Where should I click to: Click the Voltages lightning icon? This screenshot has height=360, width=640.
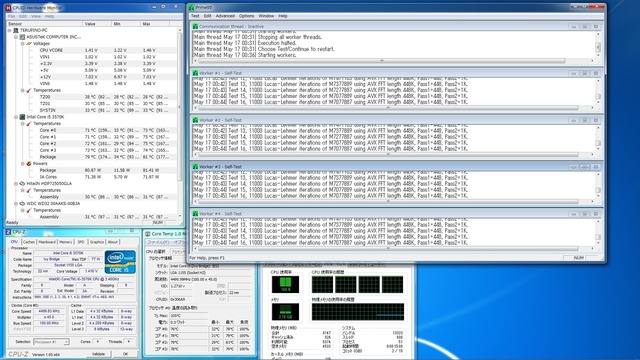coord(29,43)
